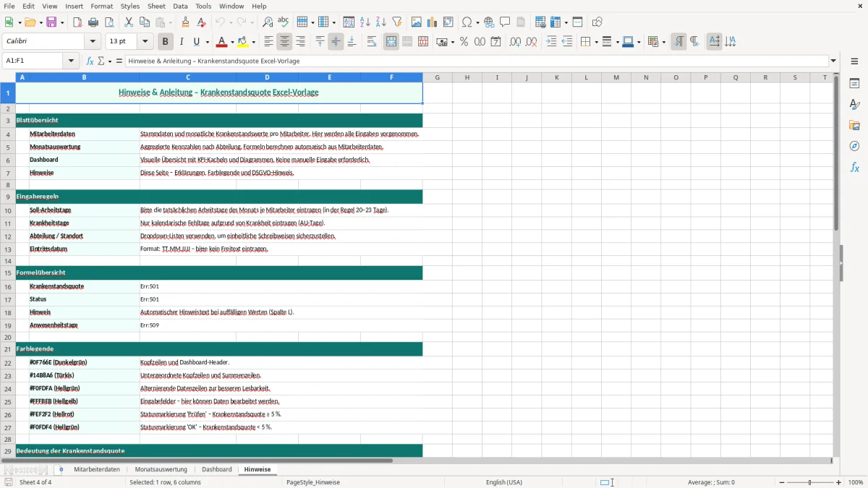
Task: Export directly as PDF
Action: pyautogui.click(x=77, y=22)
